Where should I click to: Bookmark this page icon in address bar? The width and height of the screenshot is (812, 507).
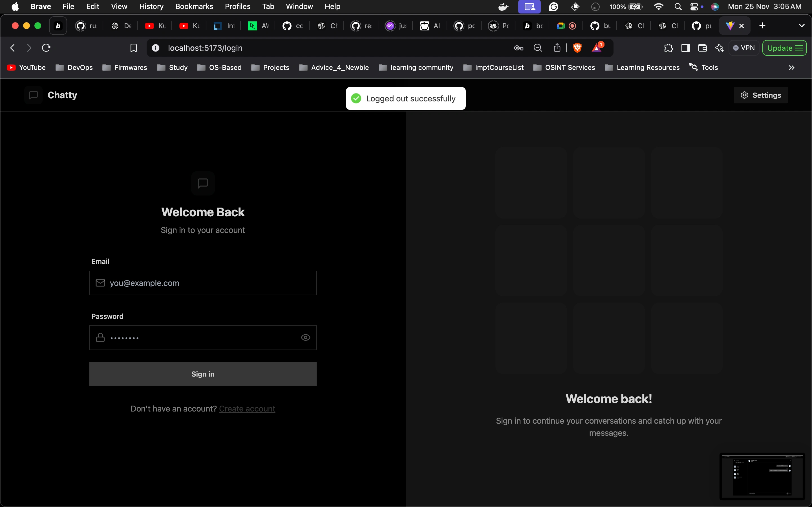(134, 48)
